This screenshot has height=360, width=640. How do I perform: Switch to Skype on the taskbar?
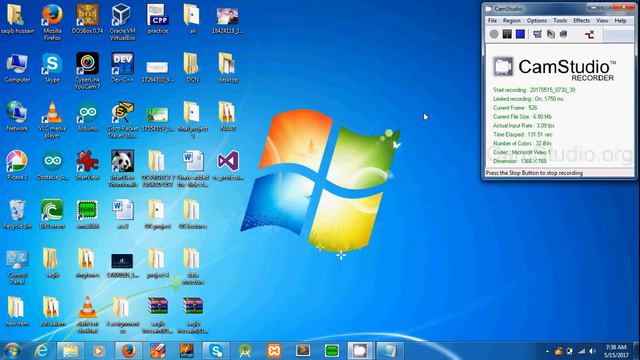(216, 351)
